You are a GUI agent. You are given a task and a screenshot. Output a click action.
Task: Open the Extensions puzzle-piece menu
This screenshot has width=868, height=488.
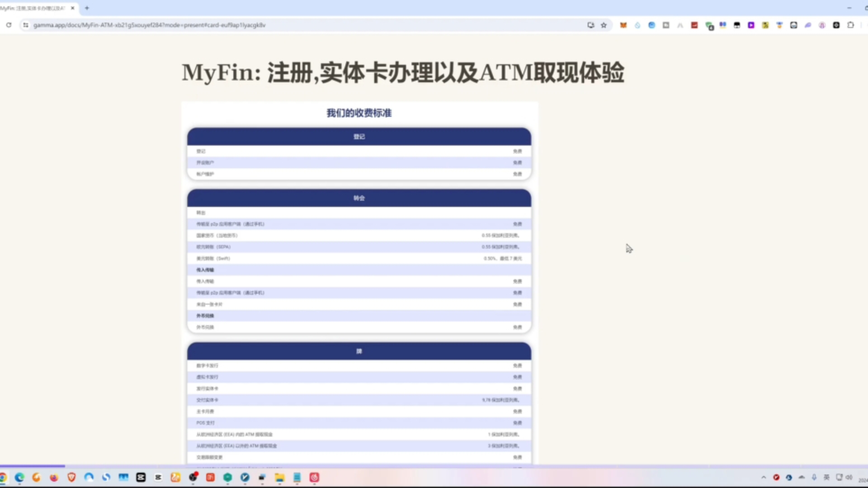(850, 25)
